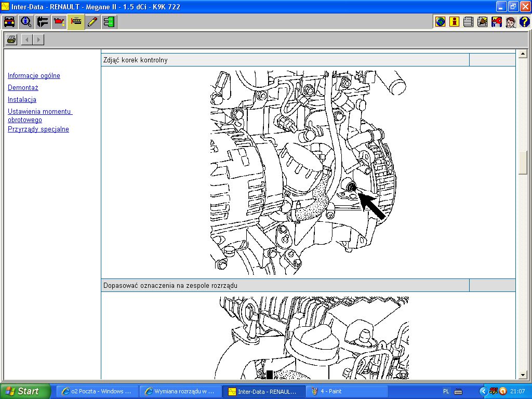
Task: Switch to Inter-Data RENAULT taskbar button
Action: pyautogui.click(x=264, y=391)
